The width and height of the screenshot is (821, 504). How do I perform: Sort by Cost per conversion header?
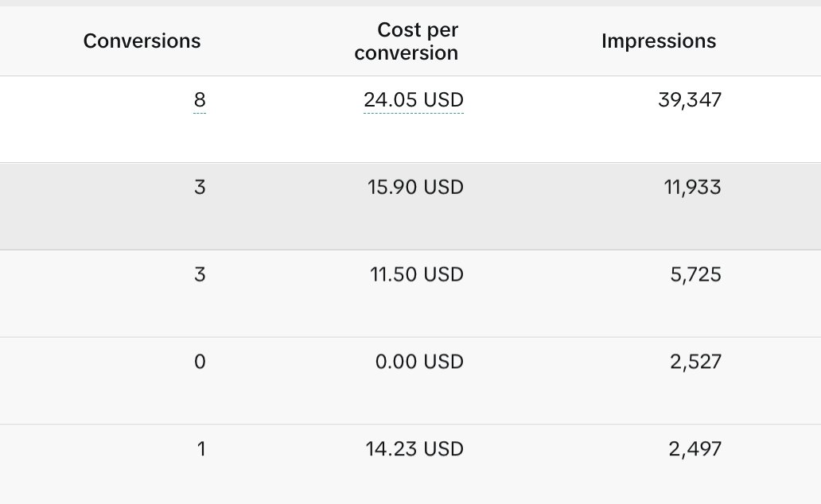pos(407,41)
